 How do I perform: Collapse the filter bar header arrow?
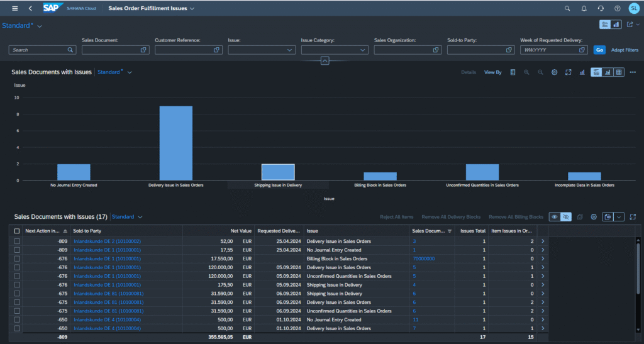point(325,61)
